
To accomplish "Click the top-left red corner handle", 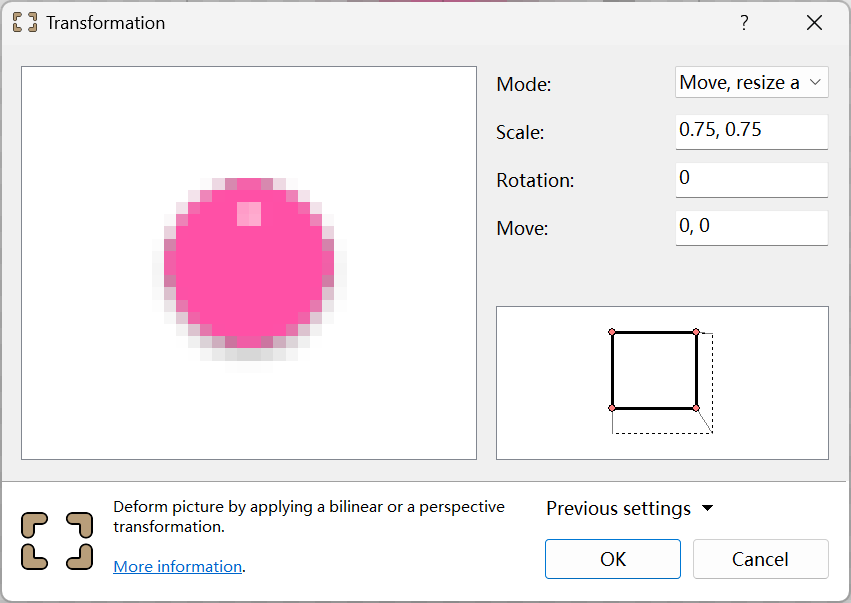I will (612, 332).
